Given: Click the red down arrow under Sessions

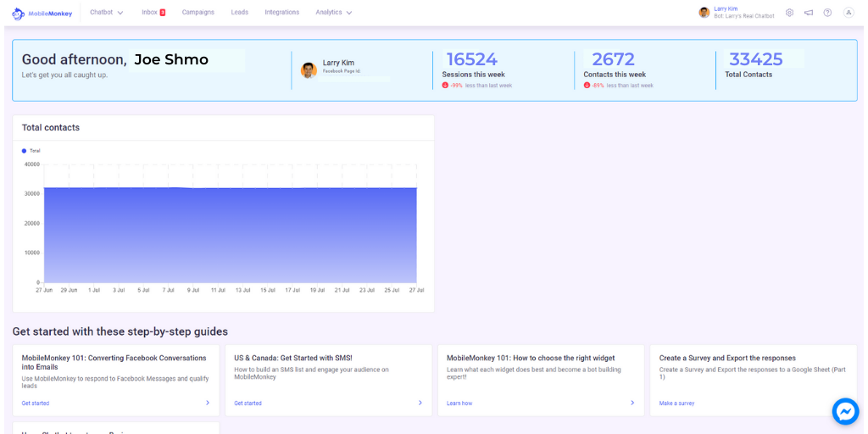Looking at the screenshot, I should [x=445, y=86].
